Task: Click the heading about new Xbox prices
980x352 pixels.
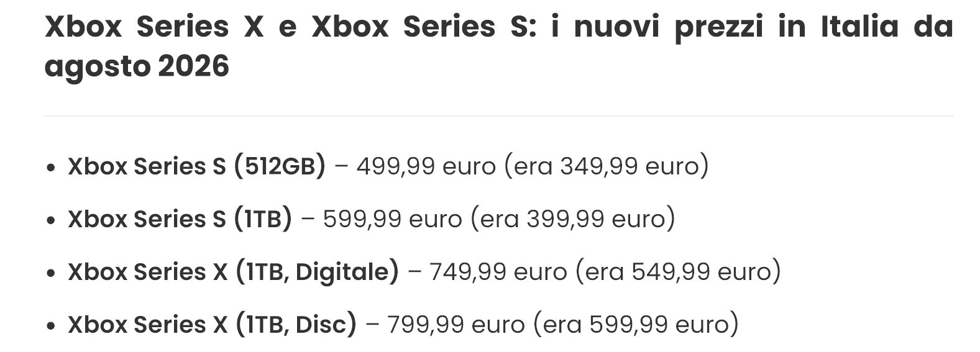Action: [498, 47]
